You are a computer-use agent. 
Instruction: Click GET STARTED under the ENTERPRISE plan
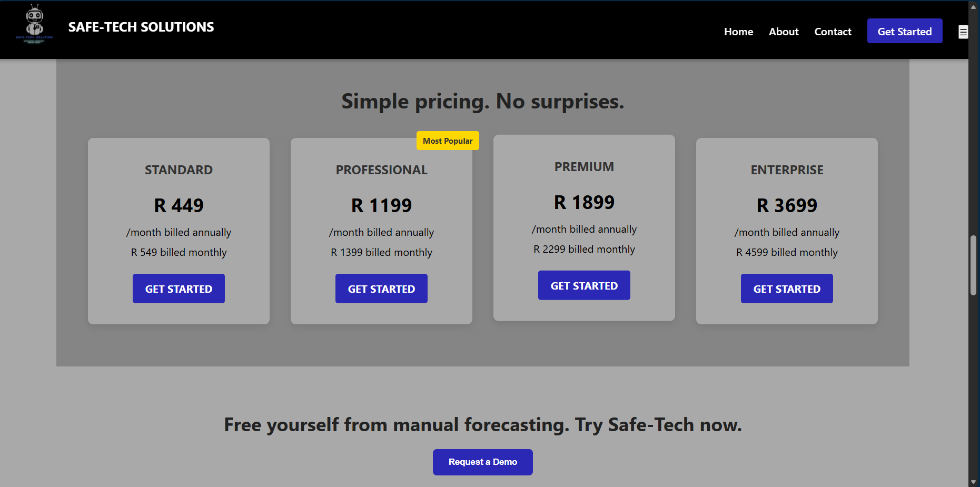pos(786,289)
